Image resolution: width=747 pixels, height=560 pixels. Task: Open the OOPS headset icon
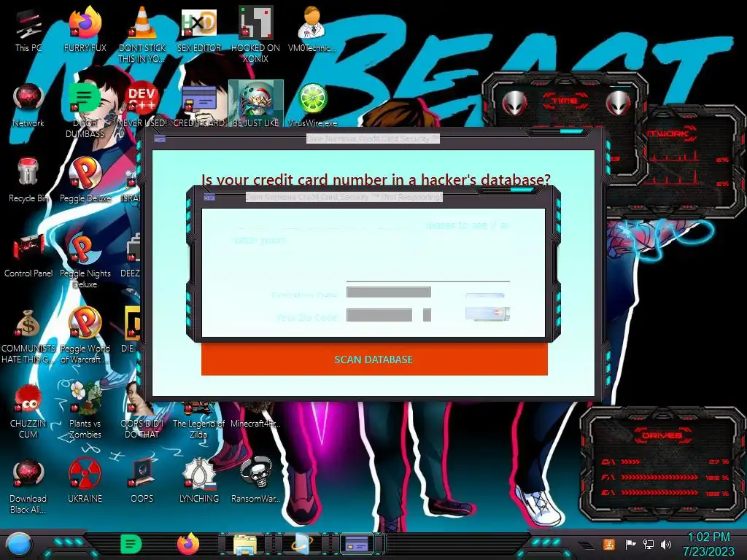click(142, 481)
